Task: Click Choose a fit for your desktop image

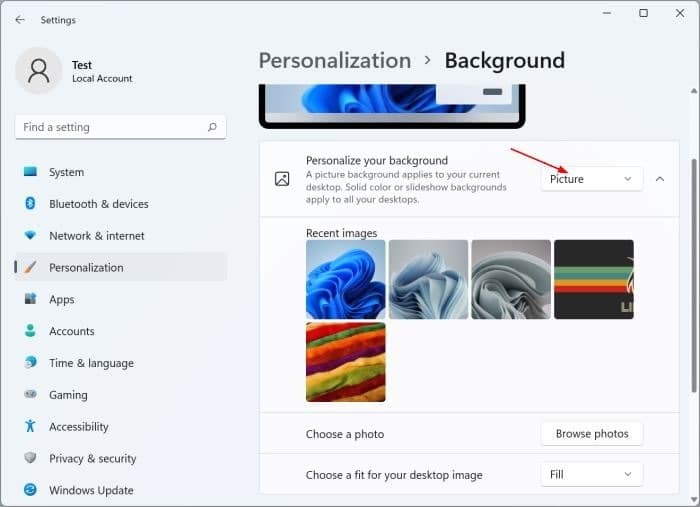Action: pos(394,475)
